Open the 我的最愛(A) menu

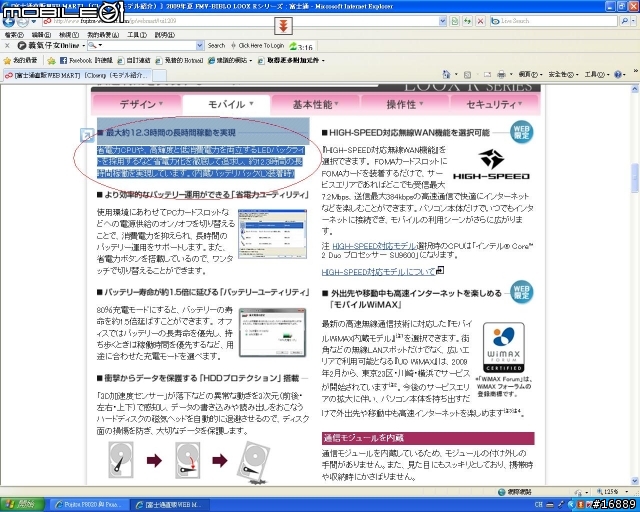[x=103, y=35]
